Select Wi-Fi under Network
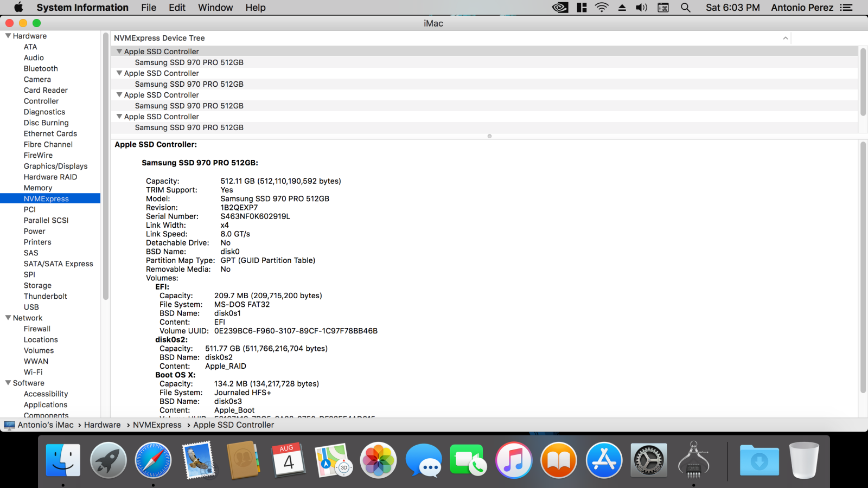 pyautogui.click(x=33, y=372)
